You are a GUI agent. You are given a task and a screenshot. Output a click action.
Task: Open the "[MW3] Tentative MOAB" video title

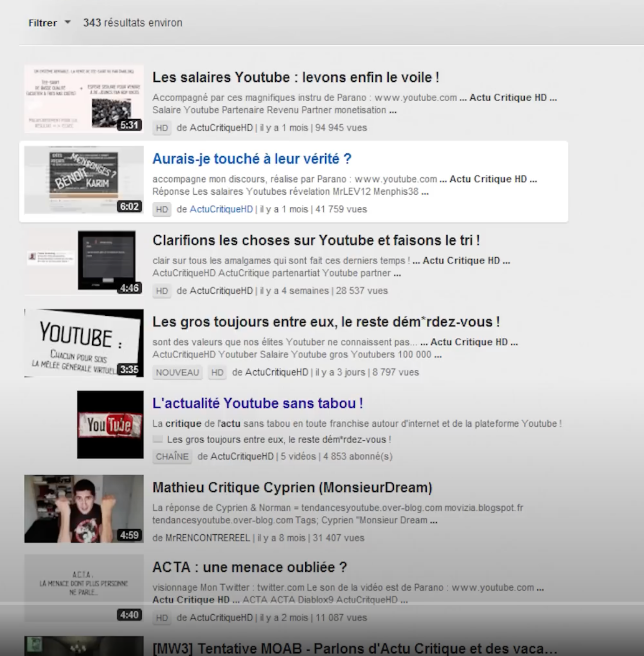click(x=355, y=649)
